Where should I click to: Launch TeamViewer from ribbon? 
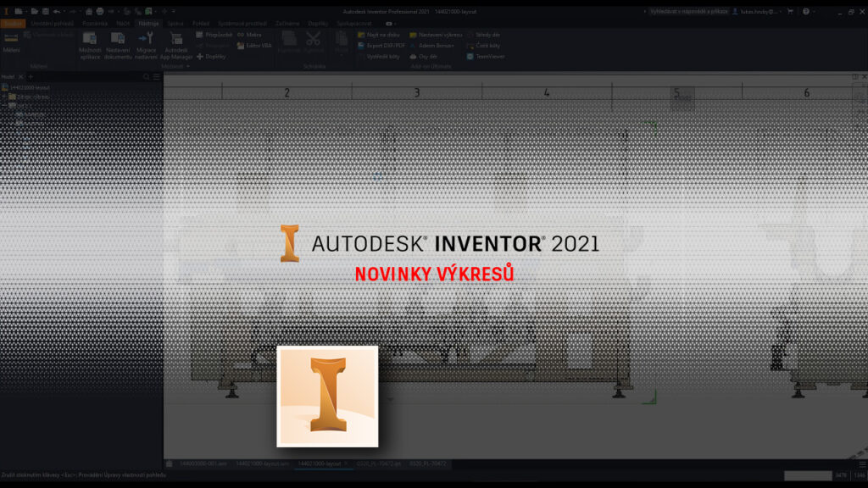pyautogui.click(x=486, y=57)
